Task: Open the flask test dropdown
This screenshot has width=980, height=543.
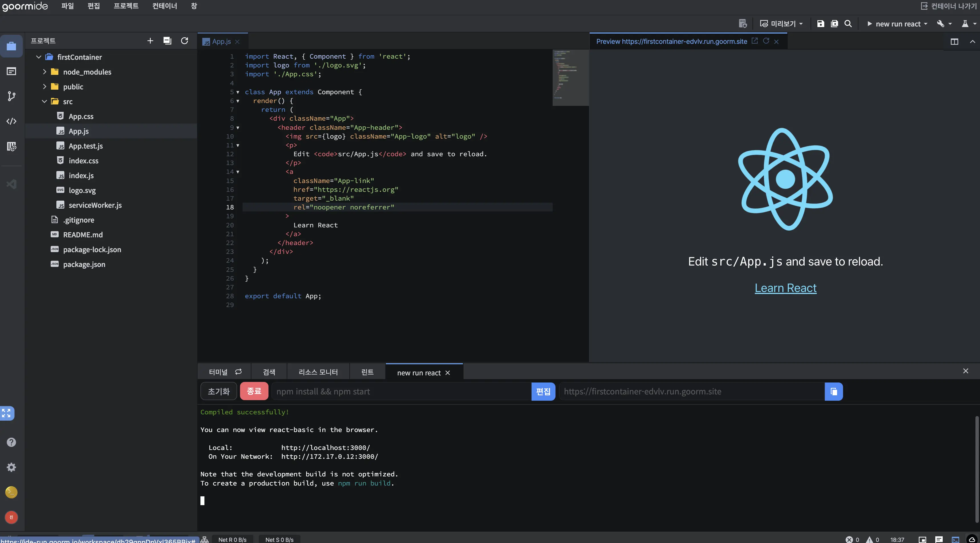Action: click(x=969, y=24)
